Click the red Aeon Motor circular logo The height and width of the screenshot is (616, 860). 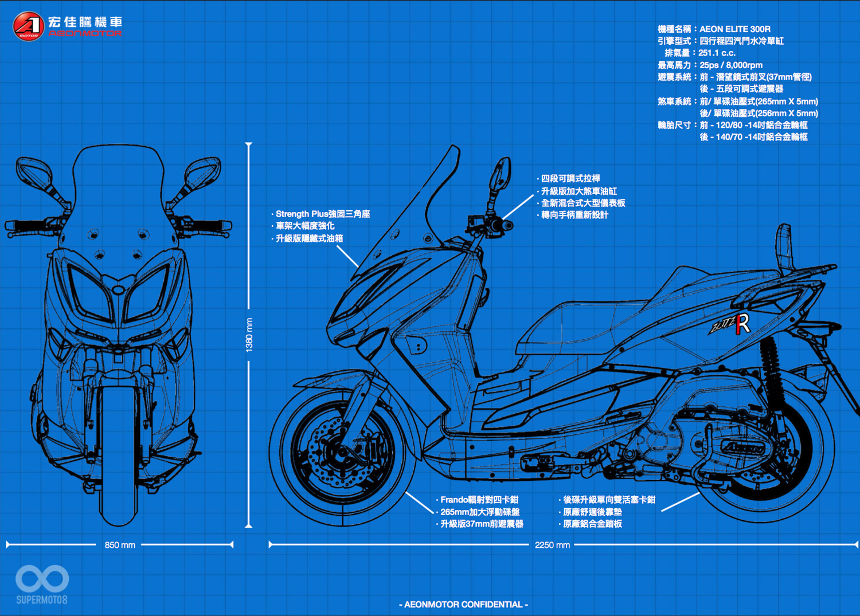(28, 26)
